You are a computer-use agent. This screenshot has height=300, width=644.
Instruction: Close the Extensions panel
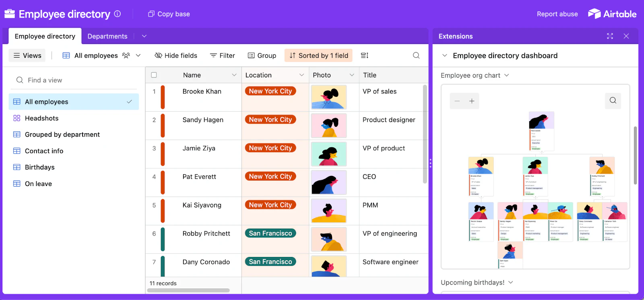[x=626, y=36]
